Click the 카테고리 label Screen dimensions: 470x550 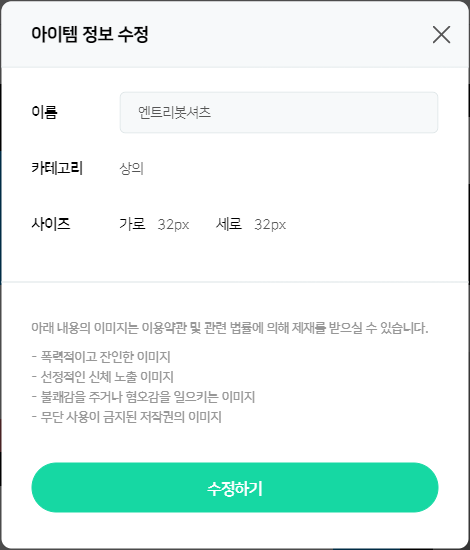(x=57, y=168)
